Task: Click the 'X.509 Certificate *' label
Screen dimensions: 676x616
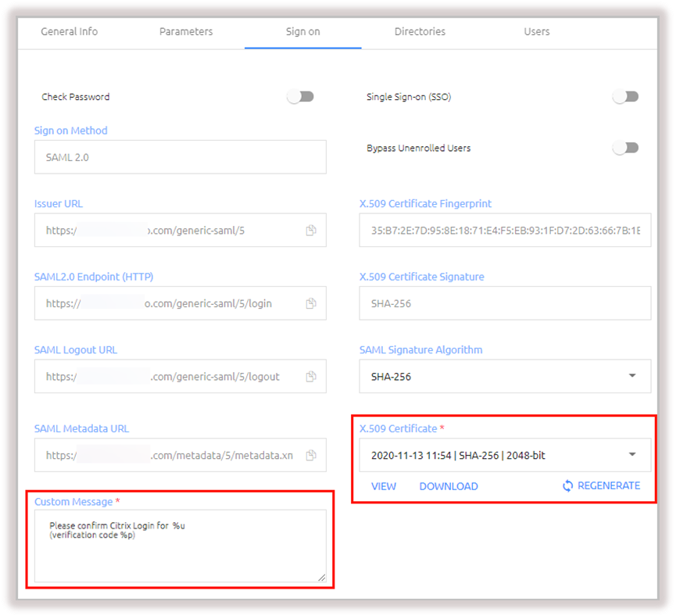Action: pyautogui.click(x=402, y=429)
